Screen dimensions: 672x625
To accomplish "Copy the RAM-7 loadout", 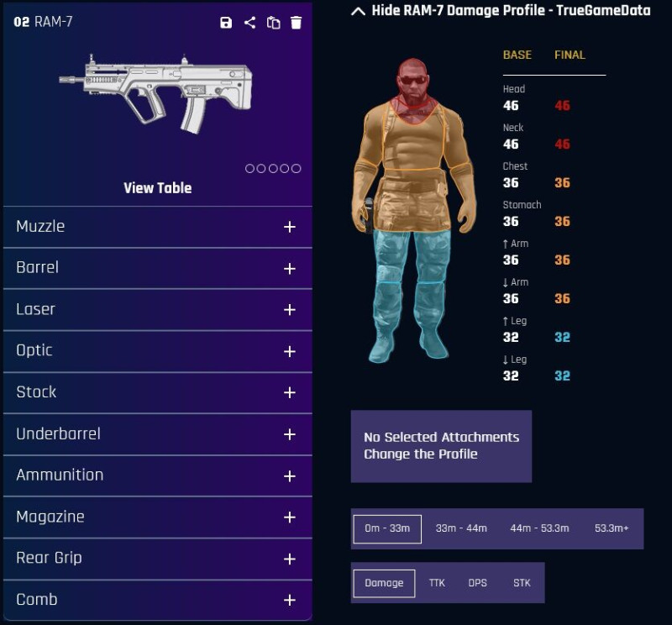I will pos(274,23).
